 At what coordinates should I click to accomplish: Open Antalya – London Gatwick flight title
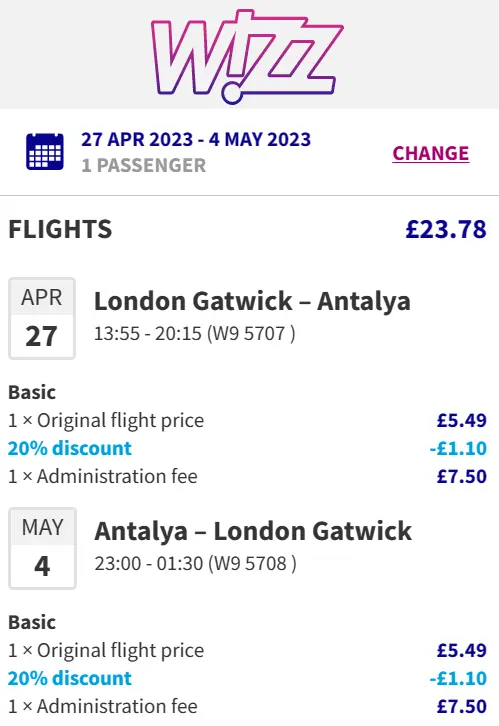click(x=253, y=531)
